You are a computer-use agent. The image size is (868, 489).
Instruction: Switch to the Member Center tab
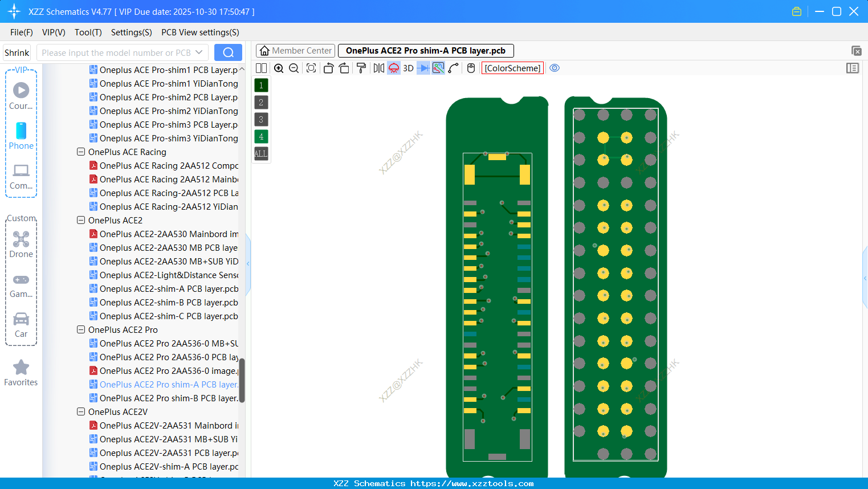[295, 50]
